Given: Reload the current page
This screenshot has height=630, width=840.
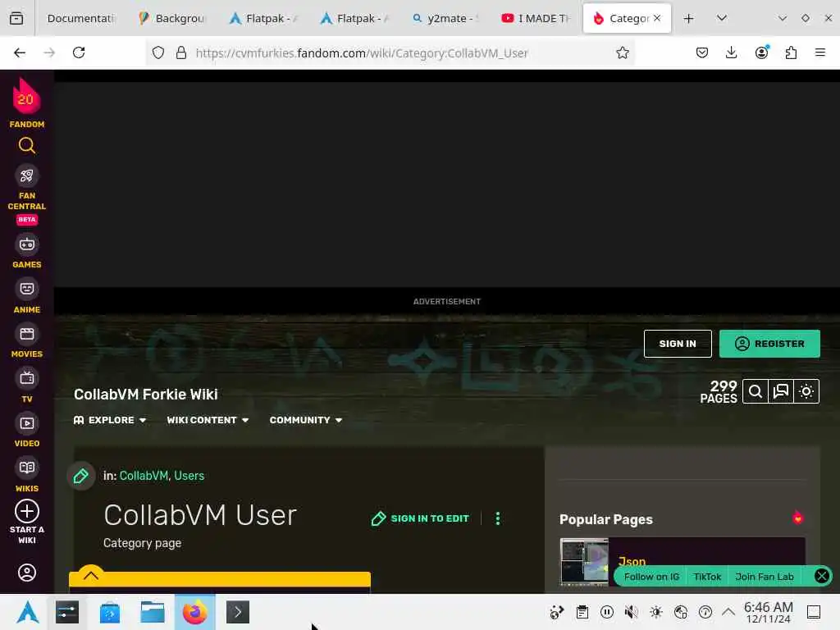Looking at the screenshot, I should [79, 52].
